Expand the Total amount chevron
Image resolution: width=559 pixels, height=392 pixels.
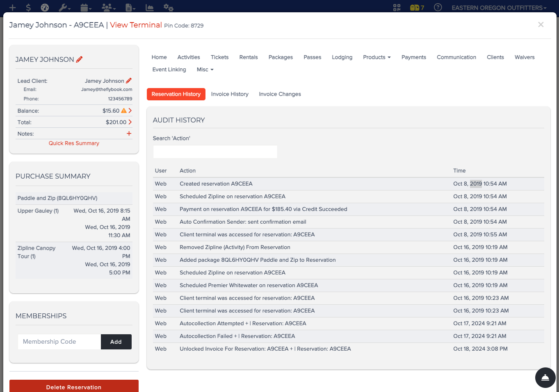130,122
